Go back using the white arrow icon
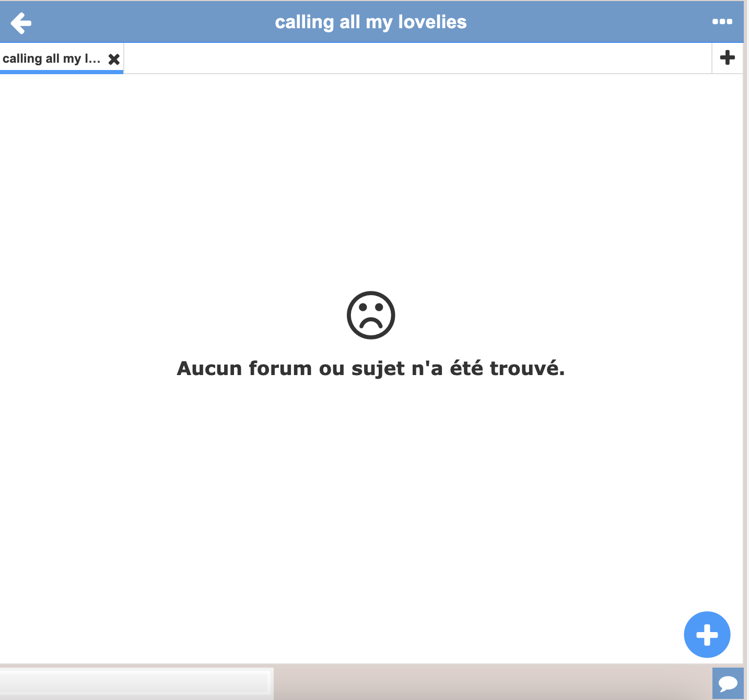This screenshot has height=700, width=749. click(21, 23)
